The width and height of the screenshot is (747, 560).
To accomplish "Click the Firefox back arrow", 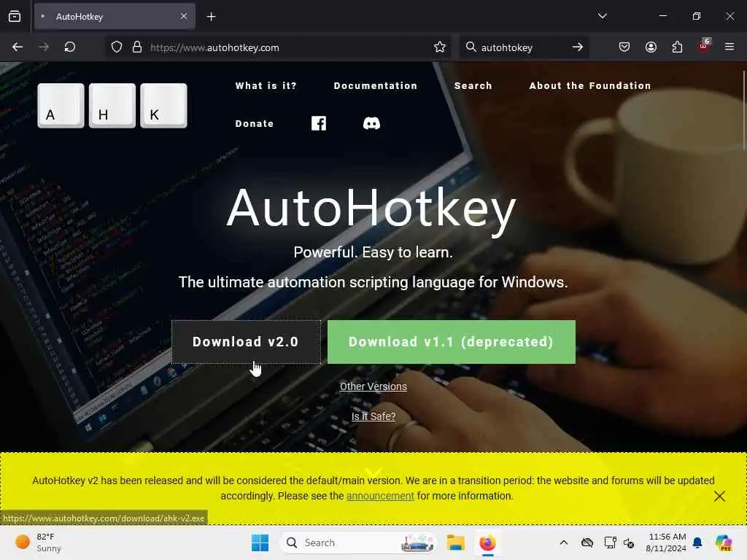I will coord(18,47).
